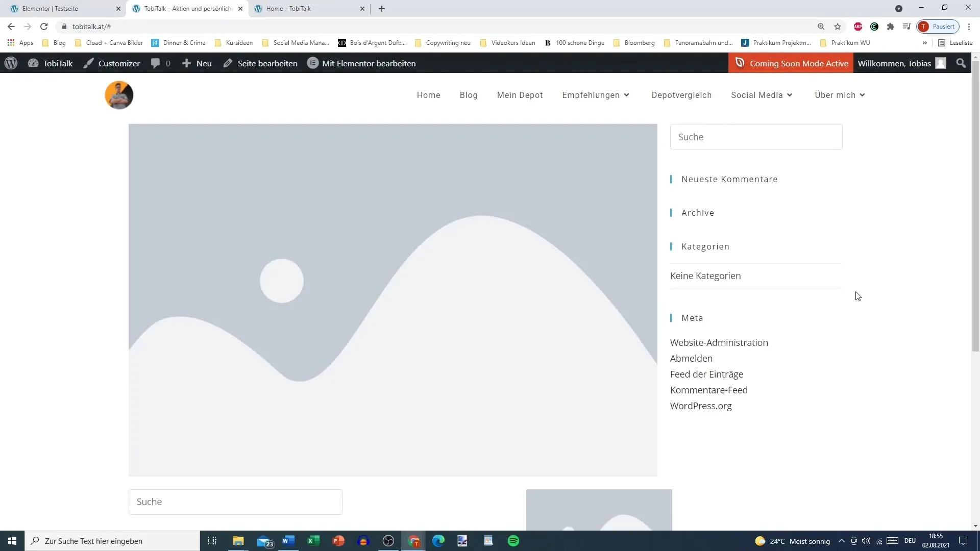This screenshot has width=980, height=551.
Task: Open the Depotvergleich navigation link
Action: point(681,95)
